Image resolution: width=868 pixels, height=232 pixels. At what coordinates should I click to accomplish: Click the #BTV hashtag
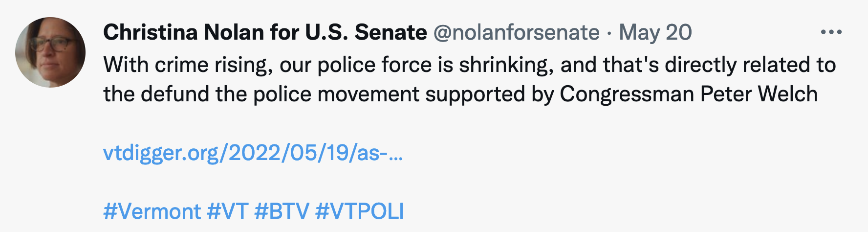[x=282, y=211]
